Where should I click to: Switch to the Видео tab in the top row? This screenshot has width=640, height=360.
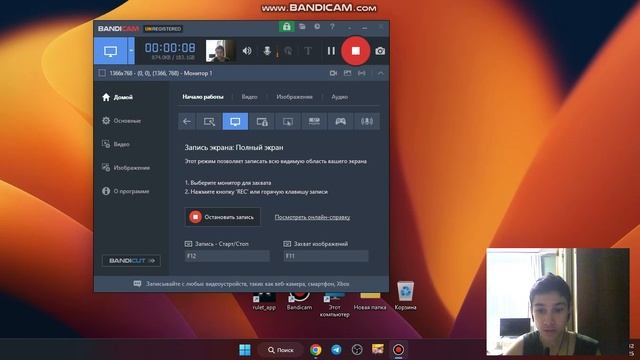(x=249, y=97)
